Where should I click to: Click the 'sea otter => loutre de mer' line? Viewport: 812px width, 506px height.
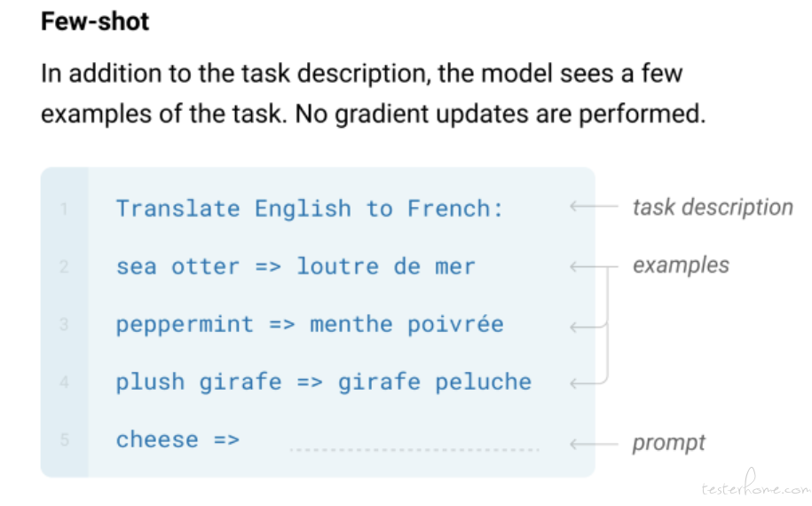(x=296, y=266)
